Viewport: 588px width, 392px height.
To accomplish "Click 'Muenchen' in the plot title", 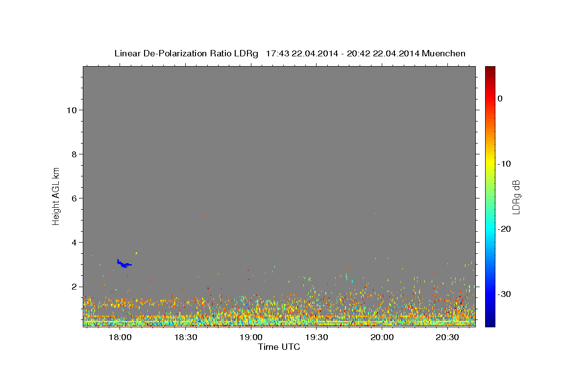I will [x=444, y=53].
